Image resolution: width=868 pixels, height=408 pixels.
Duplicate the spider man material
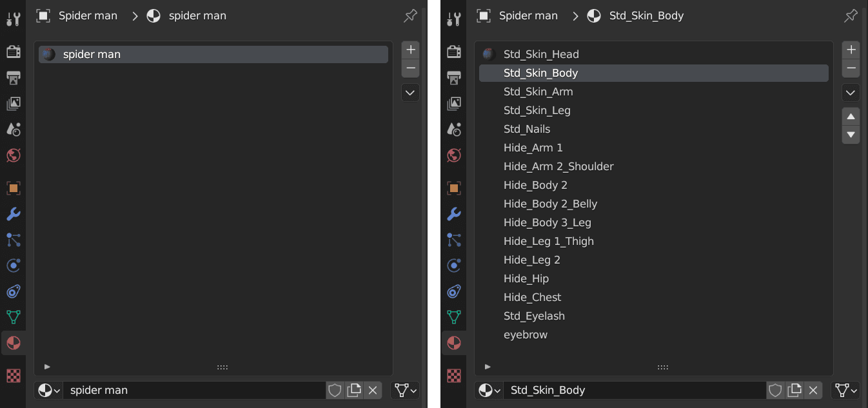click(353, 390)
